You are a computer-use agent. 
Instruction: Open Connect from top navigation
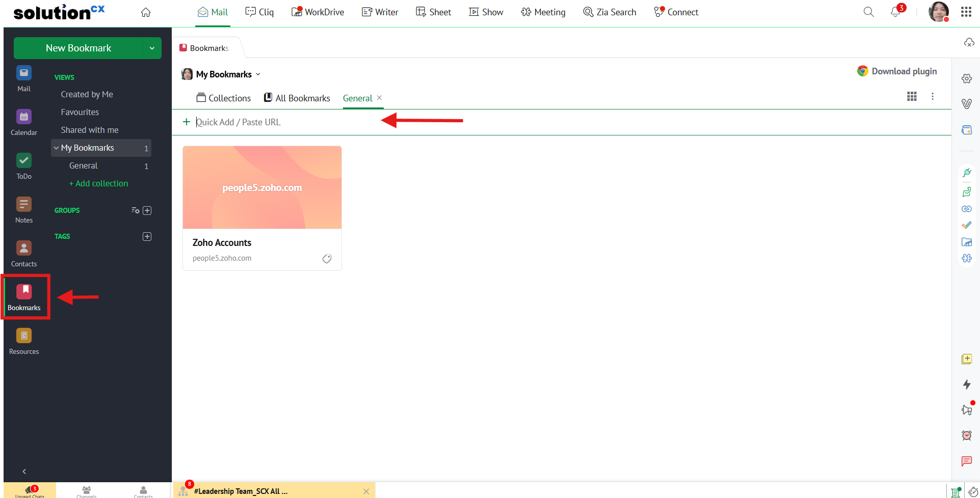click(676, 12)
